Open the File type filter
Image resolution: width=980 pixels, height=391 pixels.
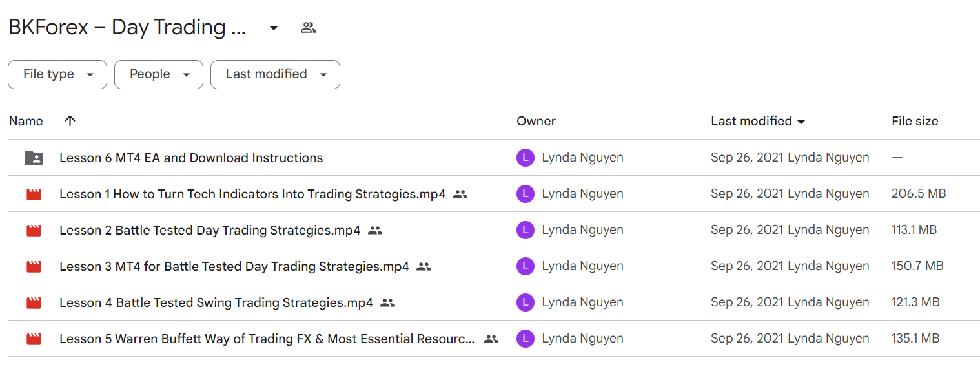pos(57,74)
